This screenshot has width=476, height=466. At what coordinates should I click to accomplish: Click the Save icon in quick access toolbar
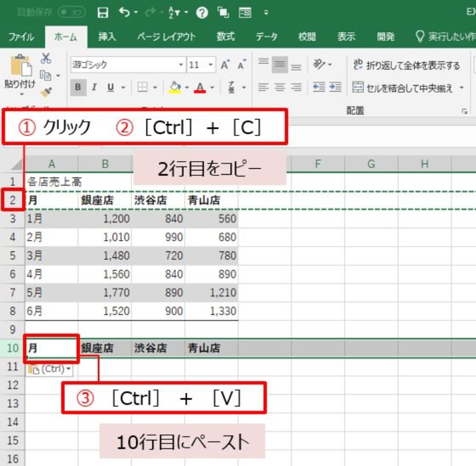[x=103, y=12]
